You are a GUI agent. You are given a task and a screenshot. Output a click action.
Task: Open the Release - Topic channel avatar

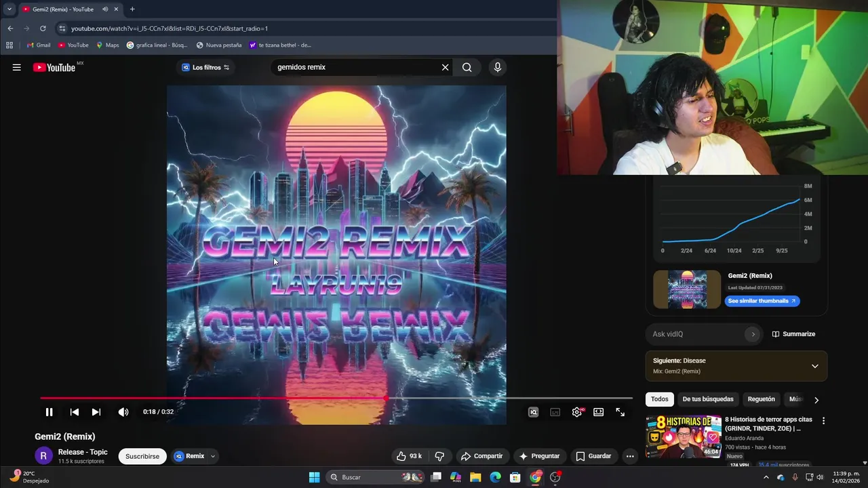(43, 456)
